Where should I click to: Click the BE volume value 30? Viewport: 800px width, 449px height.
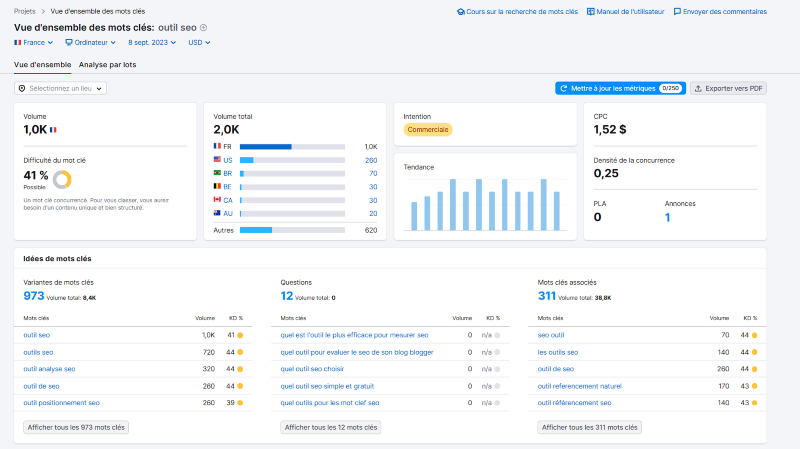[x=373, y=187]
